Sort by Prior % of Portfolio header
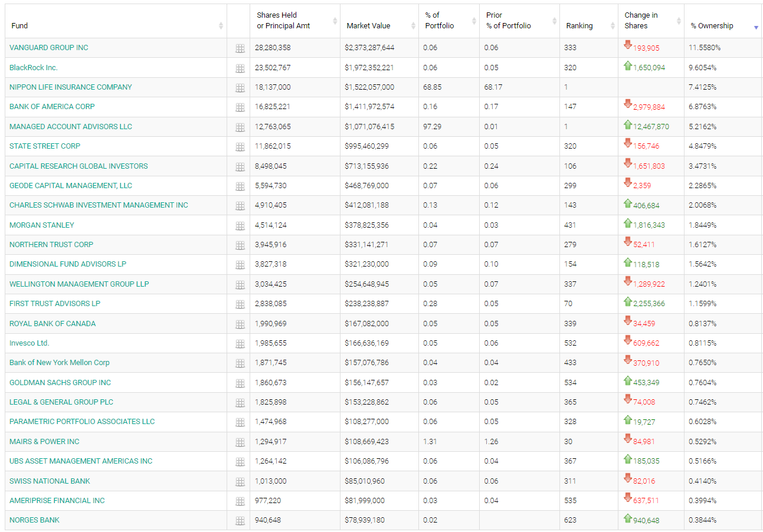The width and height of the screenshot is (763, 532). 519,21
